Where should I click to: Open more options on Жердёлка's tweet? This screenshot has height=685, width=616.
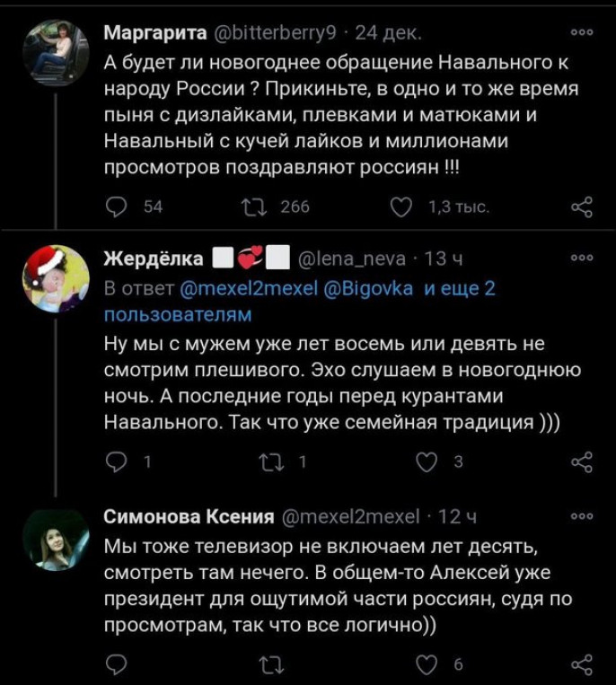click(582, 257)
